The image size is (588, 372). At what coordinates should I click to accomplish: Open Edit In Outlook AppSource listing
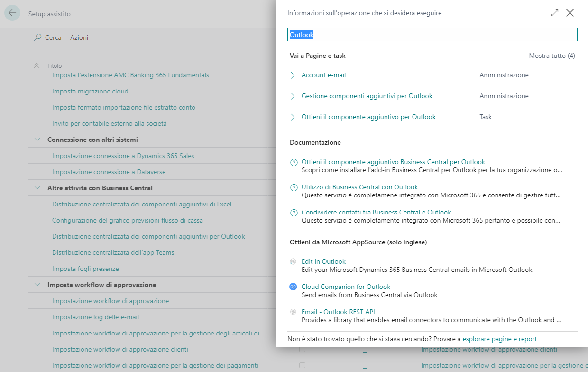tap(323, 261)
